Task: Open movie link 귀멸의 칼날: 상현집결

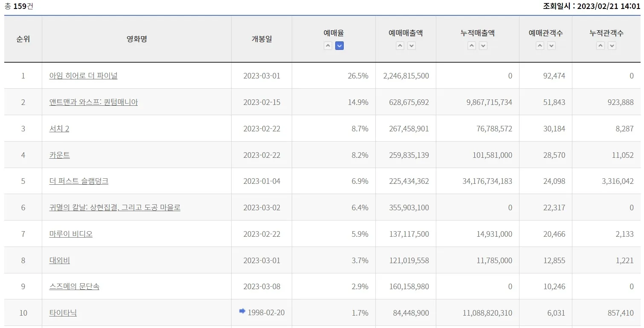Action: (x=115, y=208)
